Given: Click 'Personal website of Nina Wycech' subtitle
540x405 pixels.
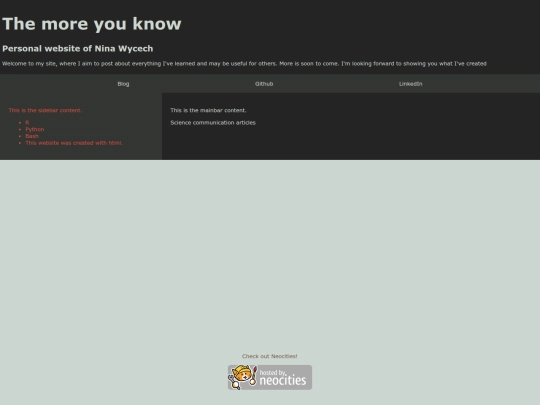Looking at the screenshot, I should point(77,49).
